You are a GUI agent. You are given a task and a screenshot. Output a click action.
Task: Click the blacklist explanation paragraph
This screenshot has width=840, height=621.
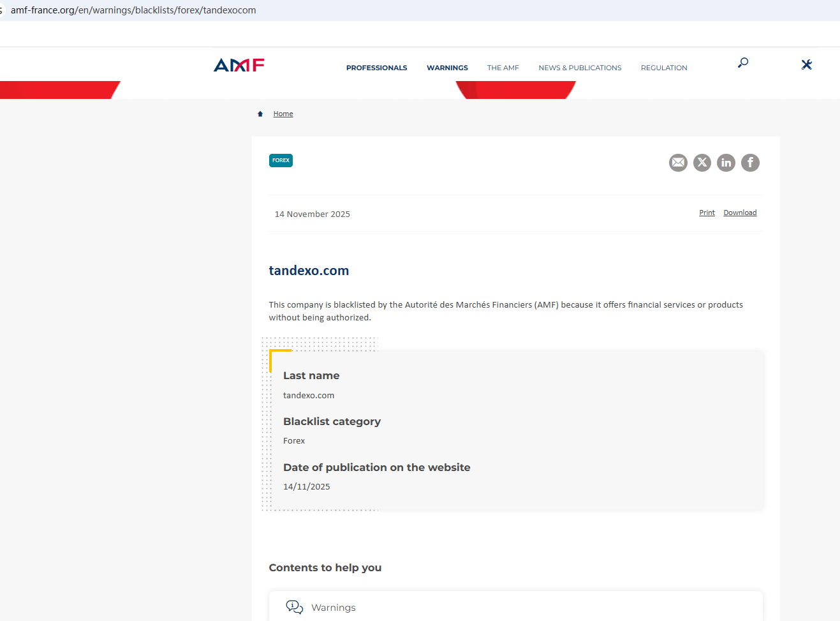click(x=506, y=311)
